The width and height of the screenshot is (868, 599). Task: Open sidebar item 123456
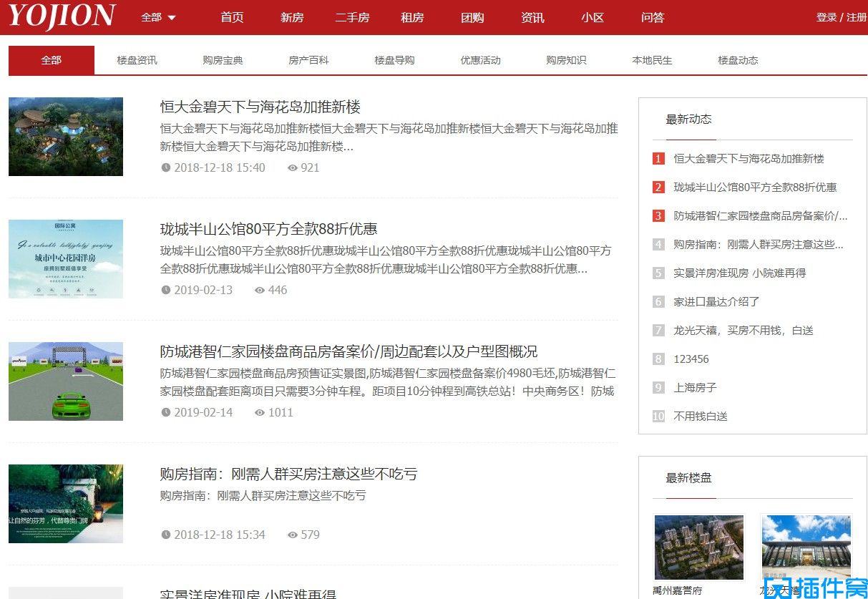(x=691, y=359)
